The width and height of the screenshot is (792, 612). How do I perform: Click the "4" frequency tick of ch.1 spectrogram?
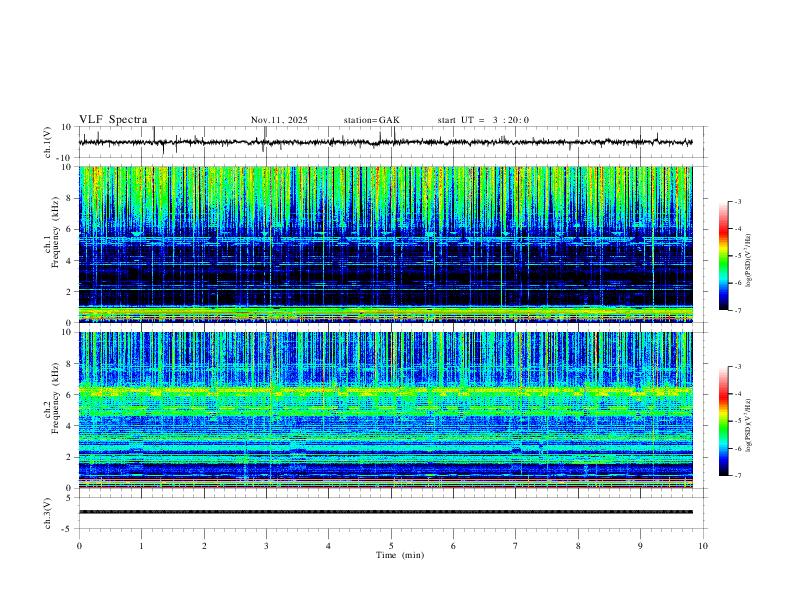[x=70, y=261]
